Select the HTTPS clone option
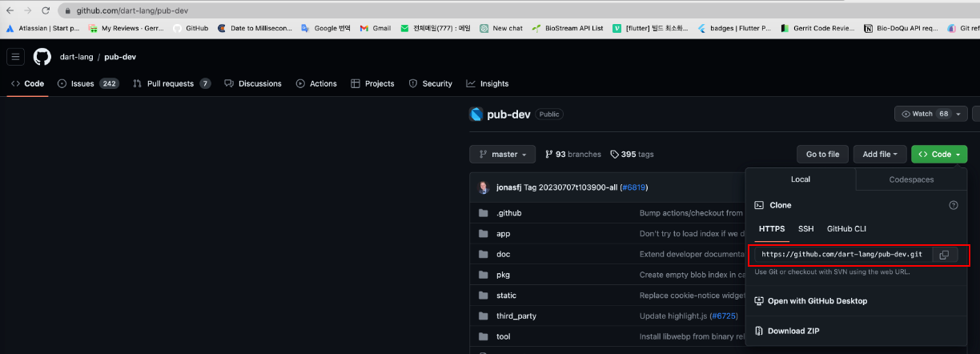Screen dimensions: 980x354 pyautogui.click(x=772, y=228)
